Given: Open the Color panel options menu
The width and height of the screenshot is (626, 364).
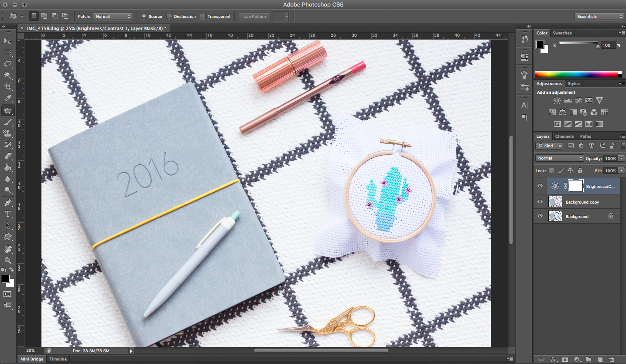Looking at the screenshot, I should pyautogui.click(x=622, y=33).
